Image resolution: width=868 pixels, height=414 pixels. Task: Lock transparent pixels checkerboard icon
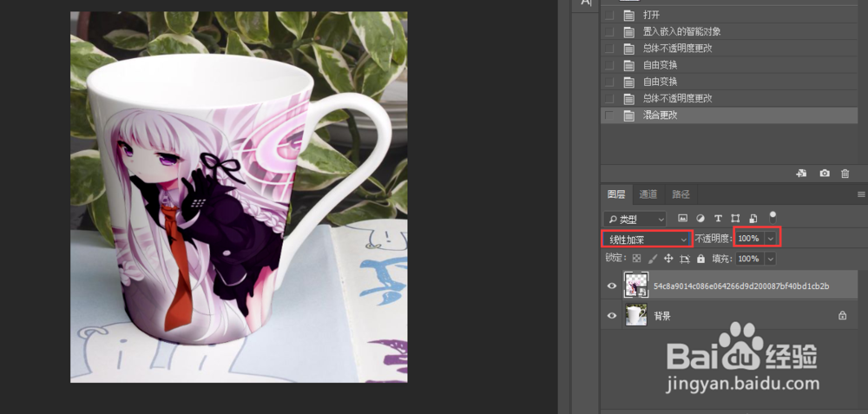point(636,259)
